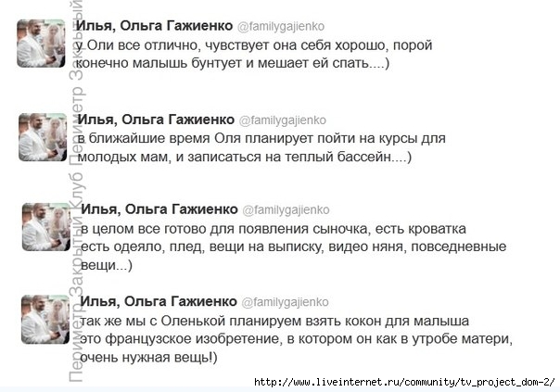Open author name Илья, Ольга Гажиенко in first tweet

(x=154, y=26)
